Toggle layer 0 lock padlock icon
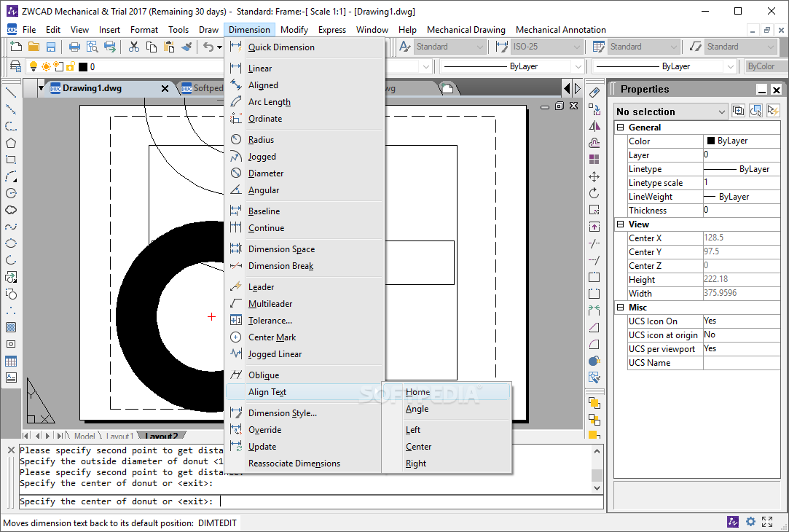789x532 pixels. (71, 66)
